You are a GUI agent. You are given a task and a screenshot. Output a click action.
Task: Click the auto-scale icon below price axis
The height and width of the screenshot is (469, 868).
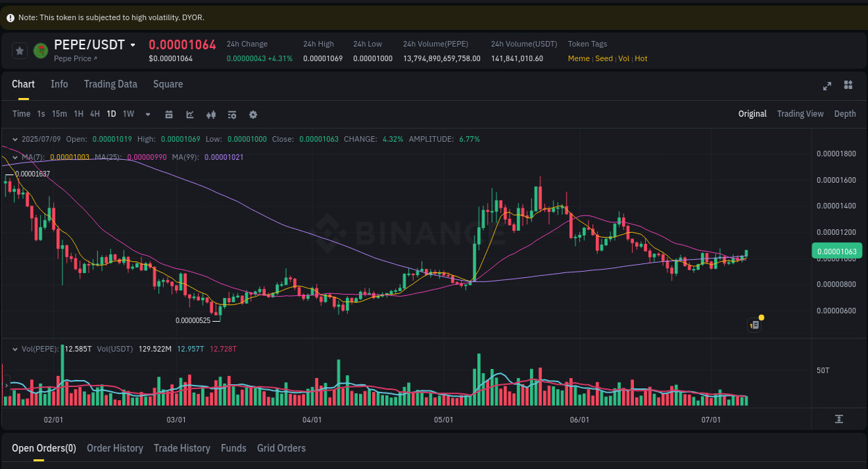839,418
